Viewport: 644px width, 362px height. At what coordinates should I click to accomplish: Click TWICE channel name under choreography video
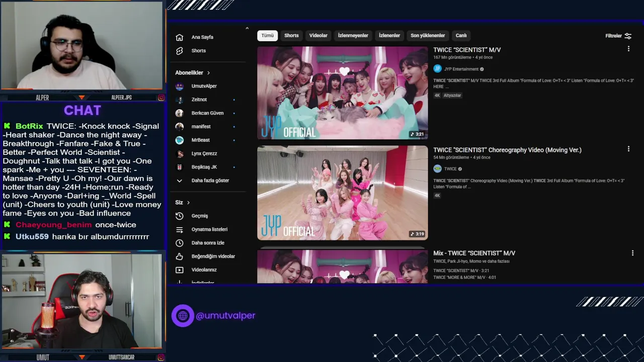point(450,169)
